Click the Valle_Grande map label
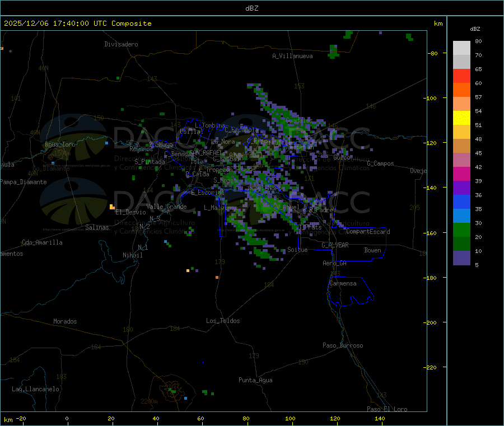This screenshot has height=426, width=504. 166,207
